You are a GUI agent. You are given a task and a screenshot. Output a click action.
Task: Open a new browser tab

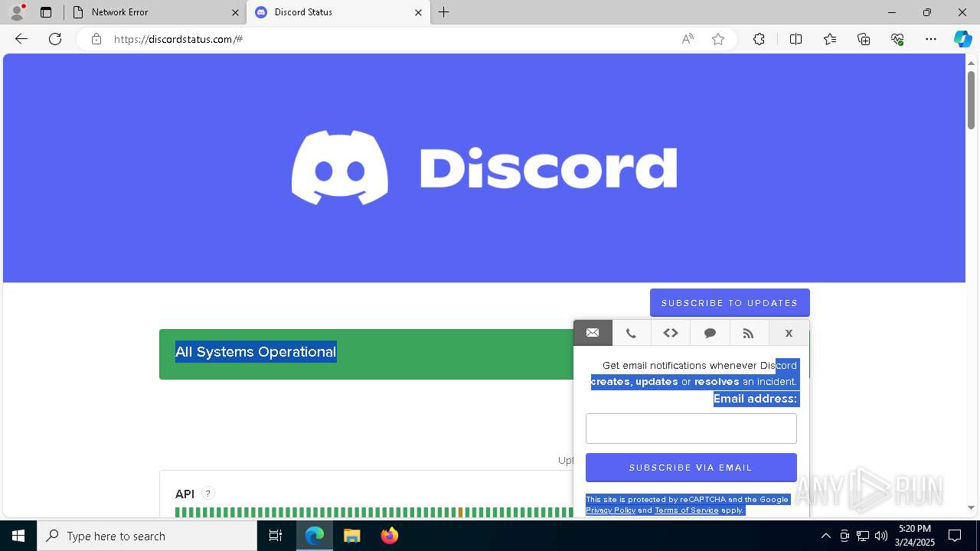click(444, 12)
